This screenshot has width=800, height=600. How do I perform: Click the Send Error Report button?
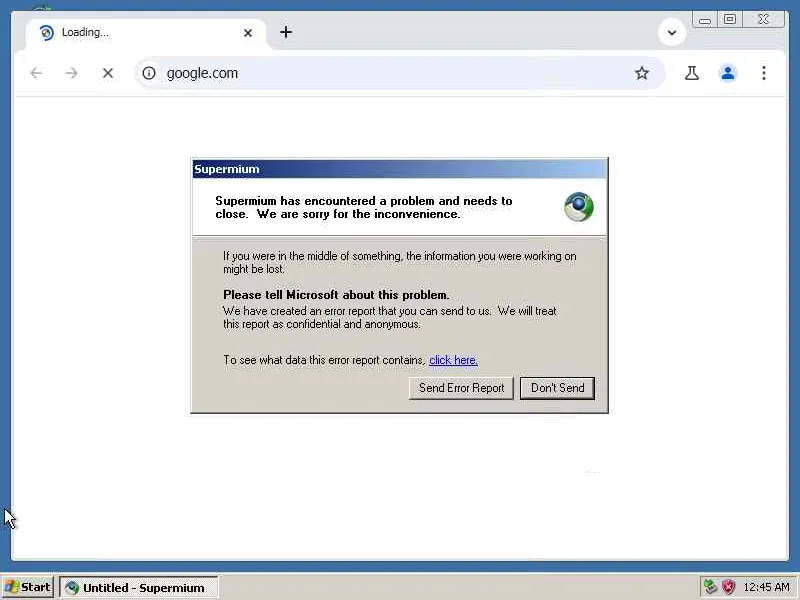tap(461, 388)
